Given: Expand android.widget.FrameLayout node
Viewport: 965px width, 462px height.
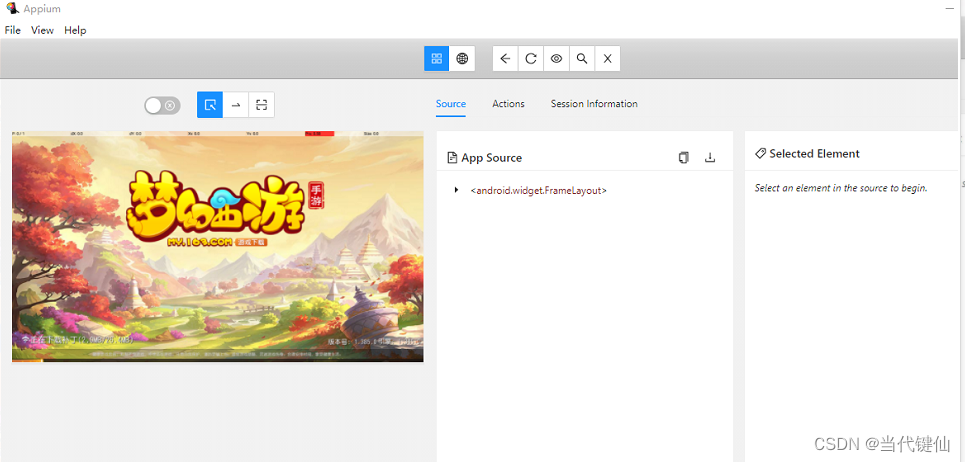Looking at the screenshot, I should [x=456, y=190].
